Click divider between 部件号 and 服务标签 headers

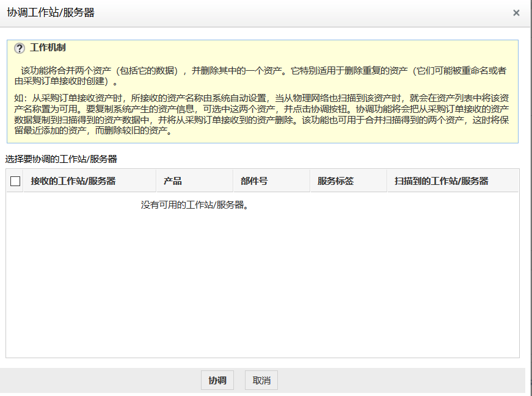(x=310, y=181)
